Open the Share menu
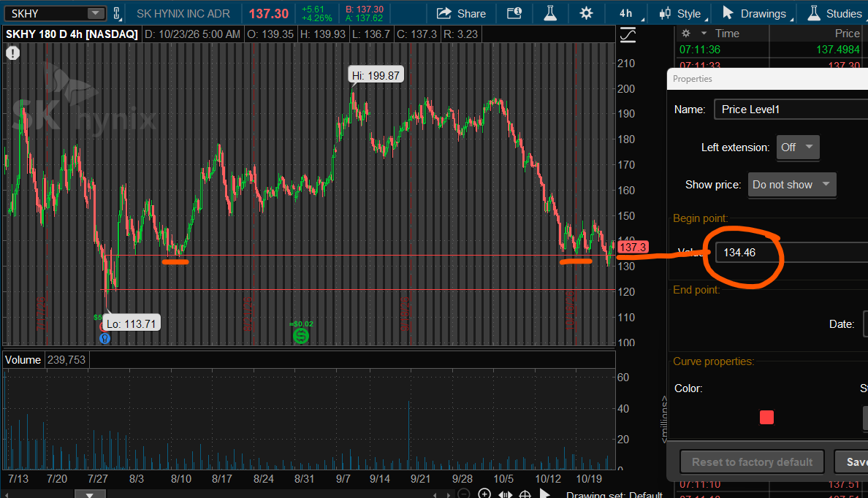 (x=460, y=13)
